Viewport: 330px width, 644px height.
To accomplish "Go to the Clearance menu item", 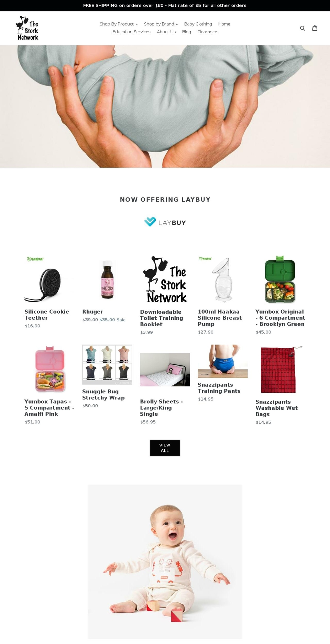I will [x=207, y=32].
